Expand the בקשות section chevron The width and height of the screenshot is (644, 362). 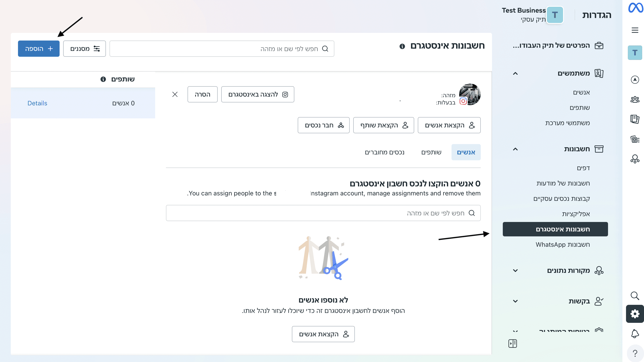tap(515, 301)
